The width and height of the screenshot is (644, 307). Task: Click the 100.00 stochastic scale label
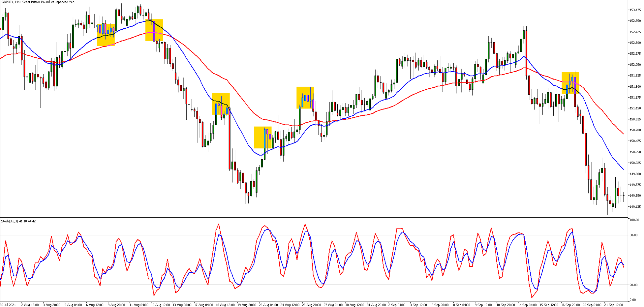634,220
